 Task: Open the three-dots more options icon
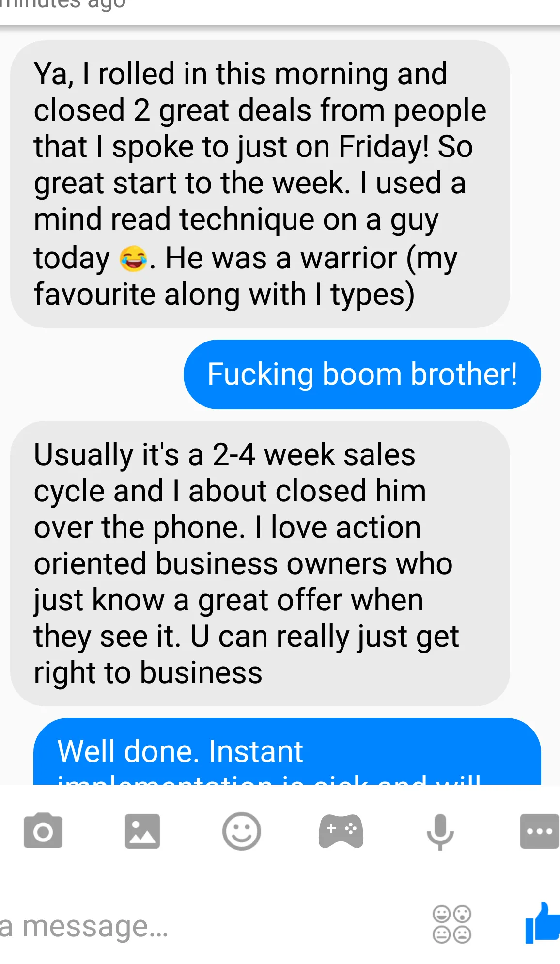click(x=539, y=831)
